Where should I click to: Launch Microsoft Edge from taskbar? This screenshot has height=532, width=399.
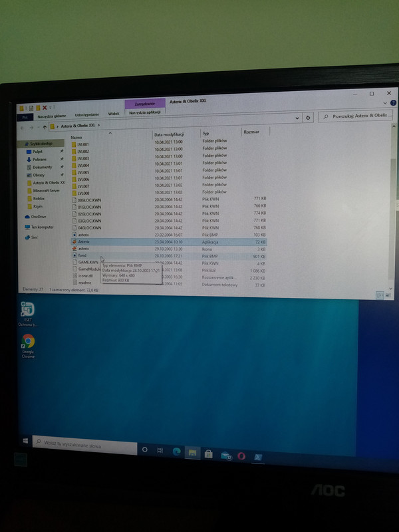(x=176, y=452)
